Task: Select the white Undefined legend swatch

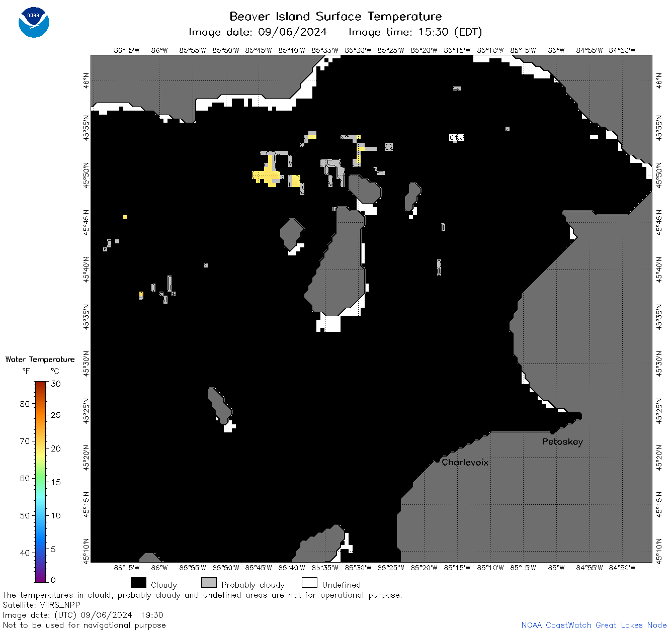Action: [x=309, y=583]
